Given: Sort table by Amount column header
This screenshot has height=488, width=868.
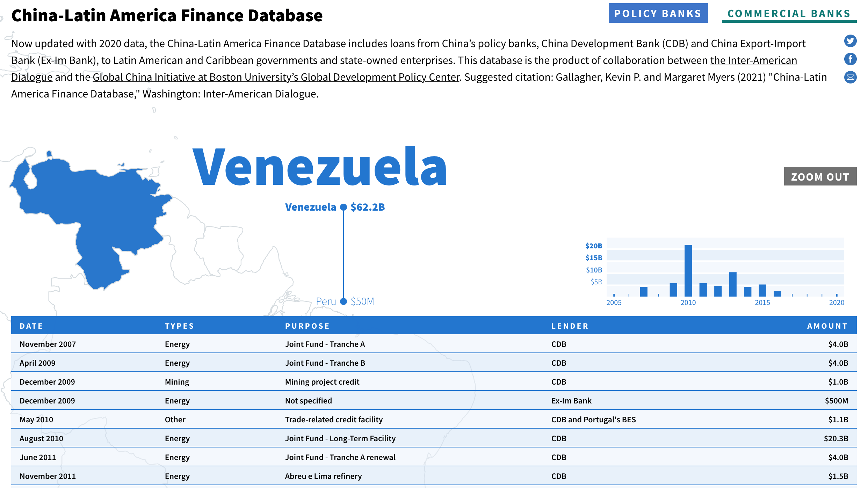Looking at the screenshot, I should [827, 326].
